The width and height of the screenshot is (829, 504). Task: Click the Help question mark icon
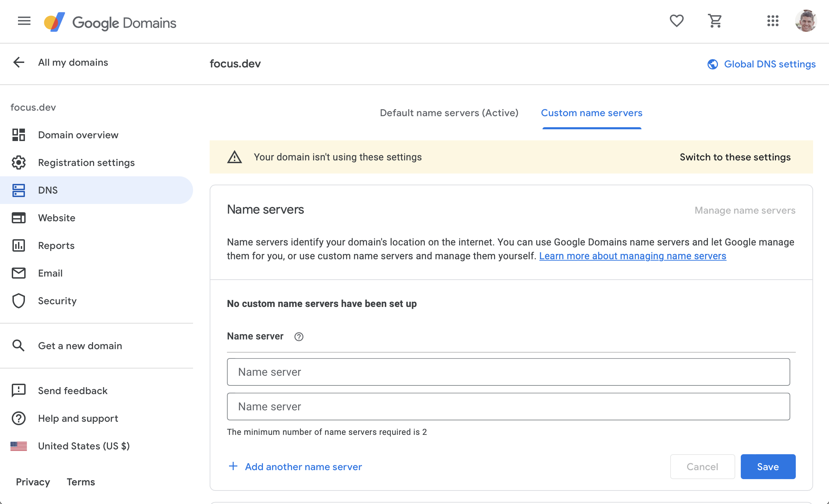(x=19, y=418)
